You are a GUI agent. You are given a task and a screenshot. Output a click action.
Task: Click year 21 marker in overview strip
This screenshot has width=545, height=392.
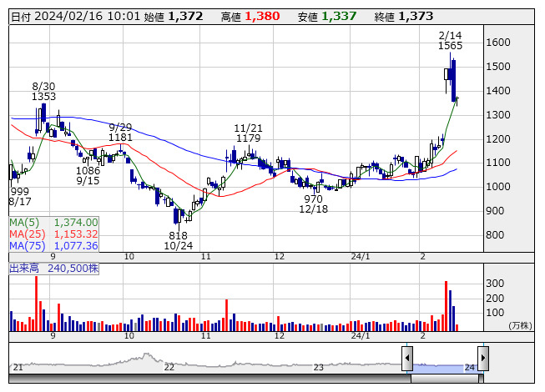(18, 367)
